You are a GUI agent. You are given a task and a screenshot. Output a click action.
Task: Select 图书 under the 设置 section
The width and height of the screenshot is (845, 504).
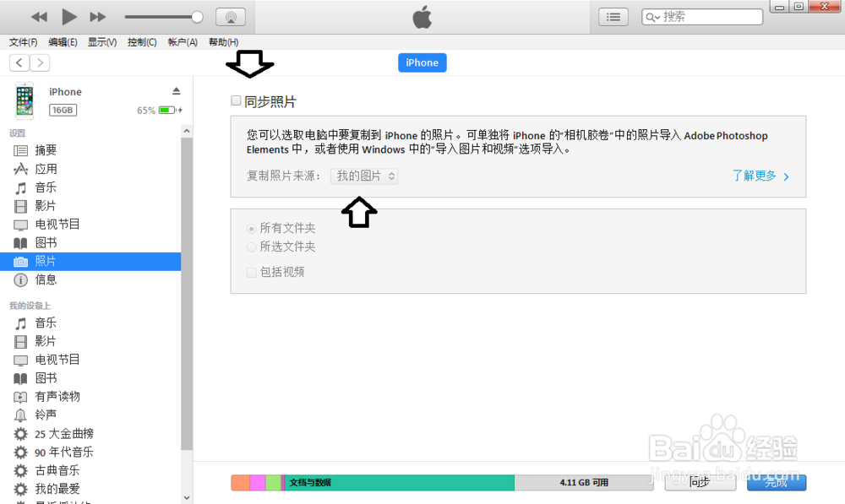pos(90,243)
